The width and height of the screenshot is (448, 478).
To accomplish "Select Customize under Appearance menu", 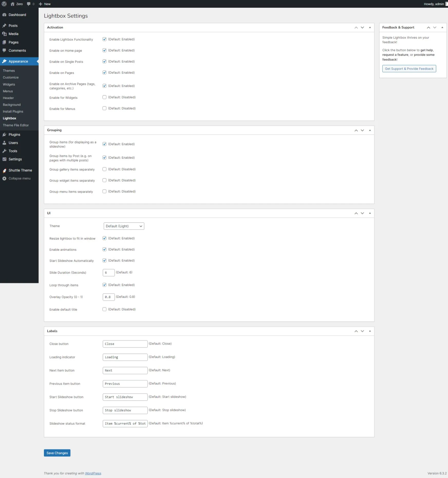I will 11,77.
